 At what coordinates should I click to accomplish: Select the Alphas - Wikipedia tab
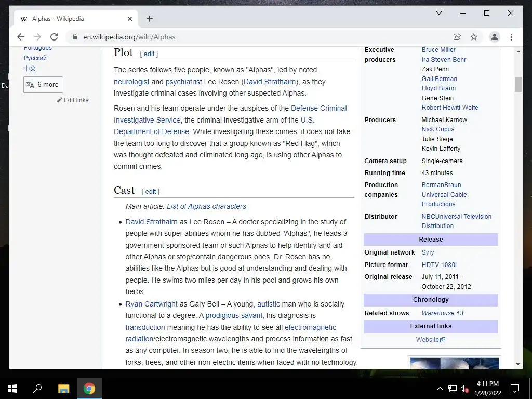(x=76, y=19)
